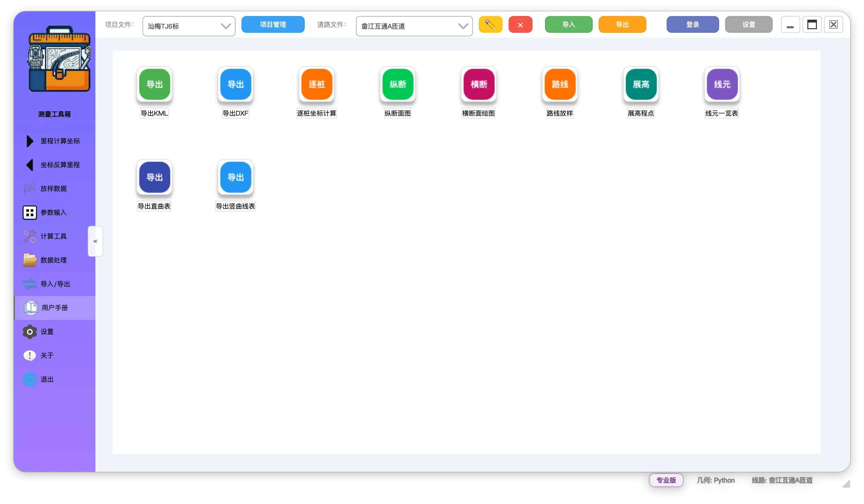
Task: Open the 横断面绘图 tool icon
Action: 479,84
